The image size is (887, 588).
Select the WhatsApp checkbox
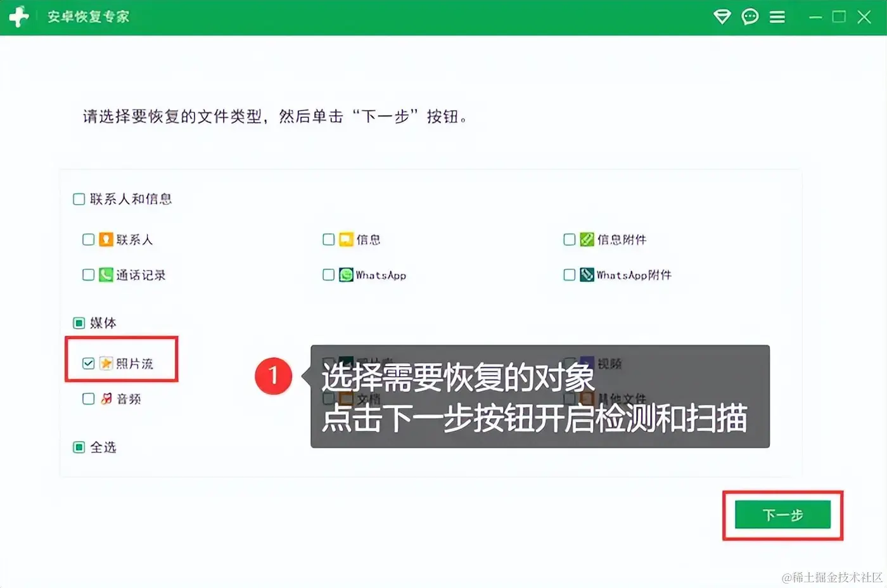click(x=328, y=275)
